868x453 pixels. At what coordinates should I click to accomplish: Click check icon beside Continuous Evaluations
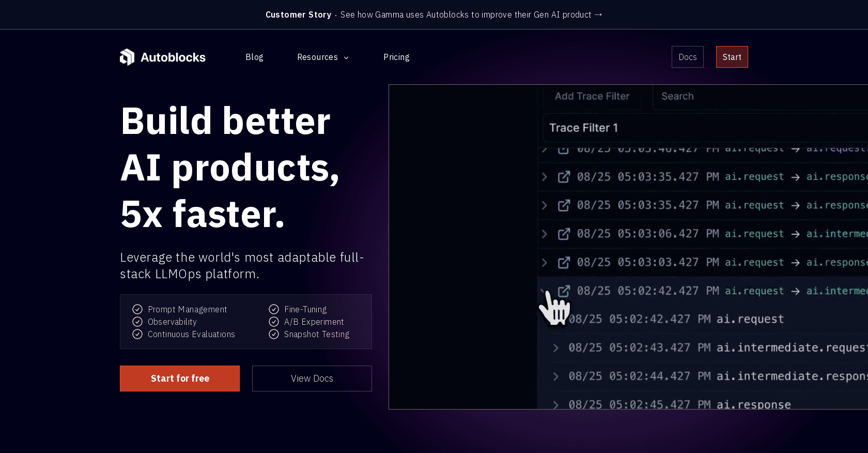[137, 334]
